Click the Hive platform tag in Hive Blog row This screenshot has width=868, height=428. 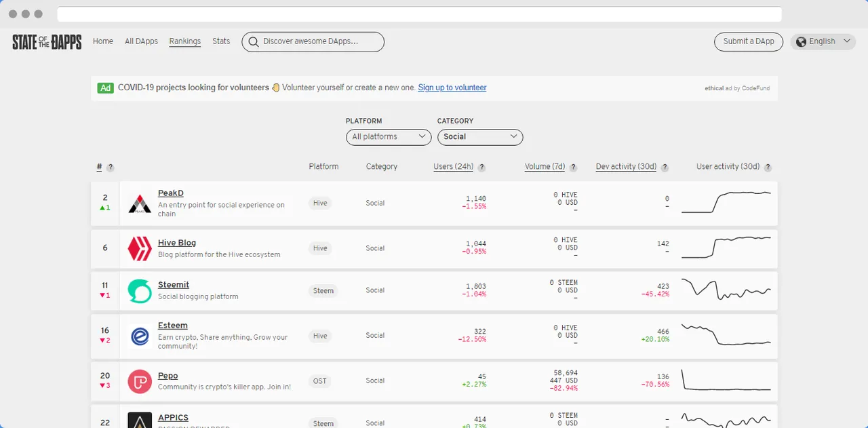point(320,249)
